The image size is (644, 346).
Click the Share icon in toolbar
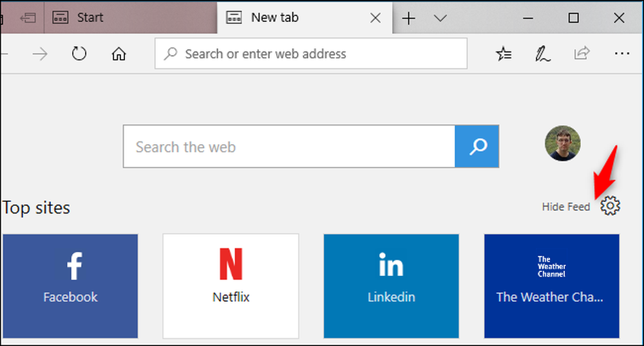click(582, 53)
